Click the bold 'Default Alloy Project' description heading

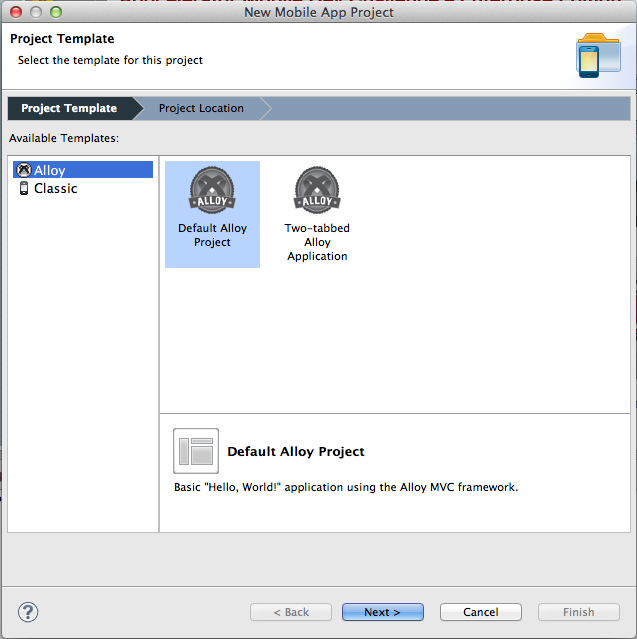click(296, 452)
